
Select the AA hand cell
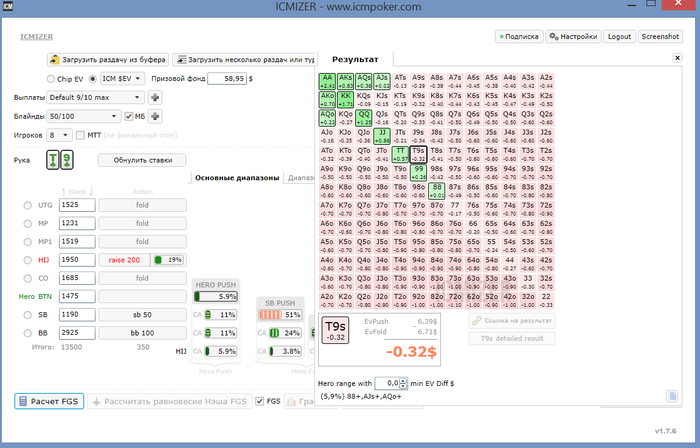tap(327, 81)
